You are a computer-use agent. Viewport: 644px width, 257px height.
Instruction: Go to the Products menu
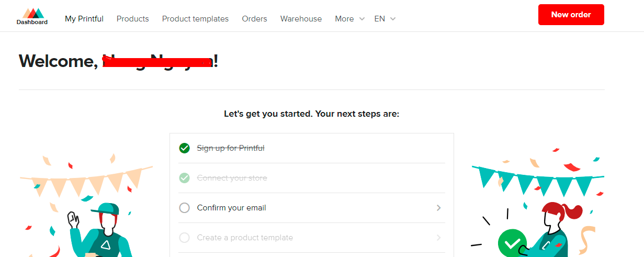pos(132,19)
